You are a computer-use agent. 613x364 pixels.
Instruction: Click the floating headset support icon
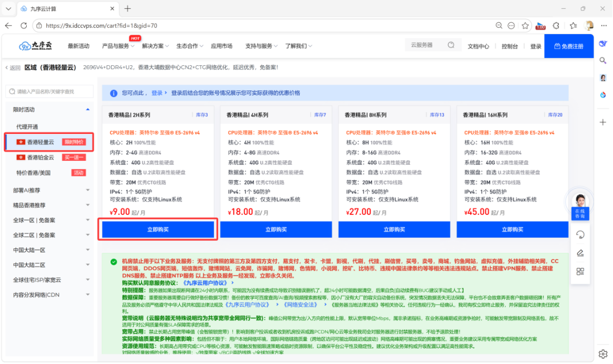(x=580, y=234)
